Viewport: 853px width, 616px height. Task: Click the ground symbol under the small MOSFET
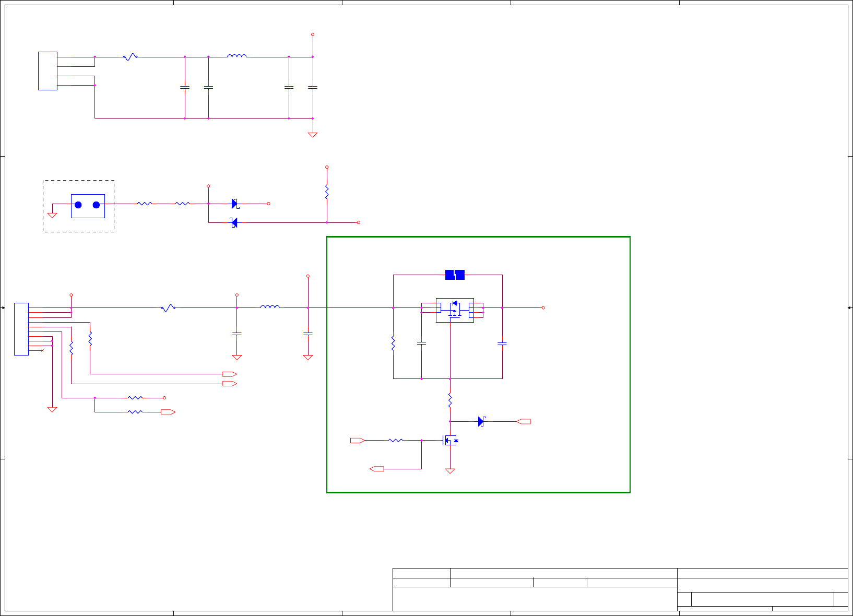[450, 471]
